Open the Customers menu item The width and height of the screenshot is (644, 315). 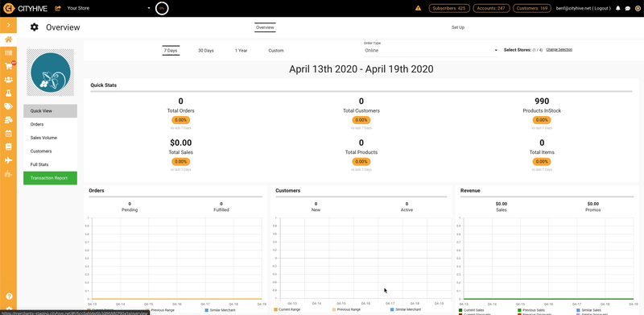[x=50, y=151]
